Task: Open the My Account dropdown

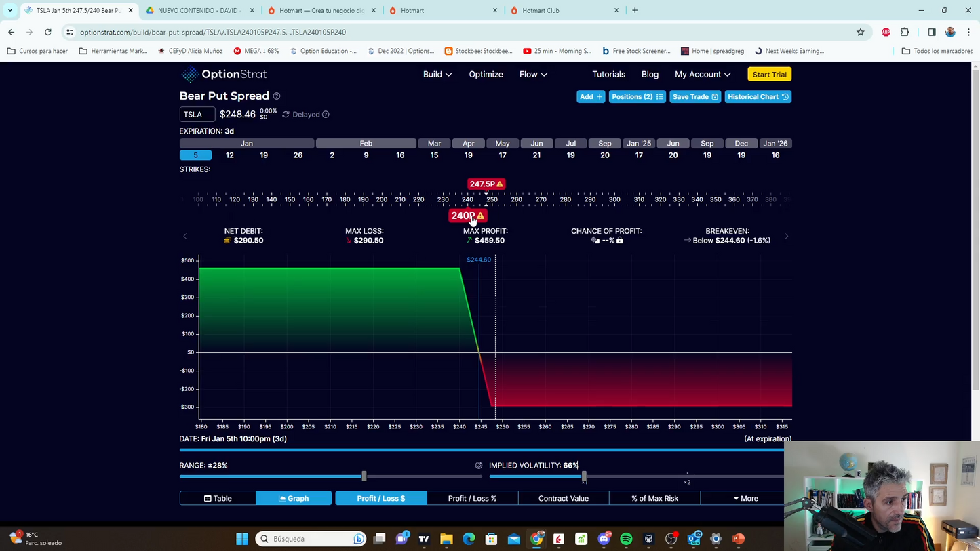Action: 703,75
